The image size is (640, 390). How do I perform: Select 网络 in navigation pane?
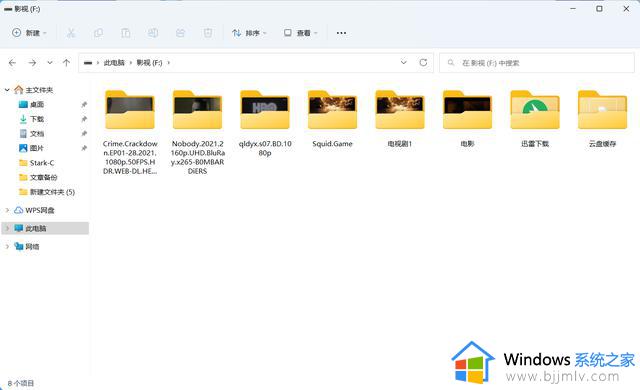click(x=27, y=246)
